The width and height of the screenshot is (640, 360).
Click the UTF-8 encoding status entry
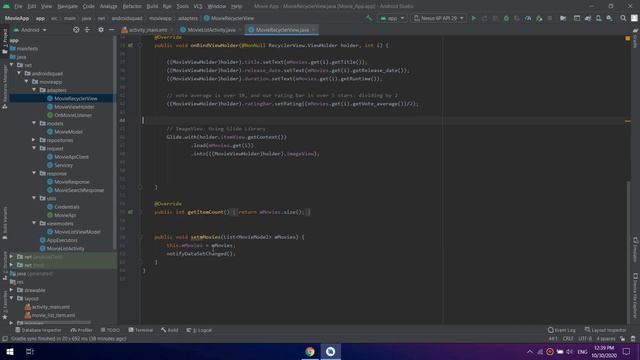(584, 339)
